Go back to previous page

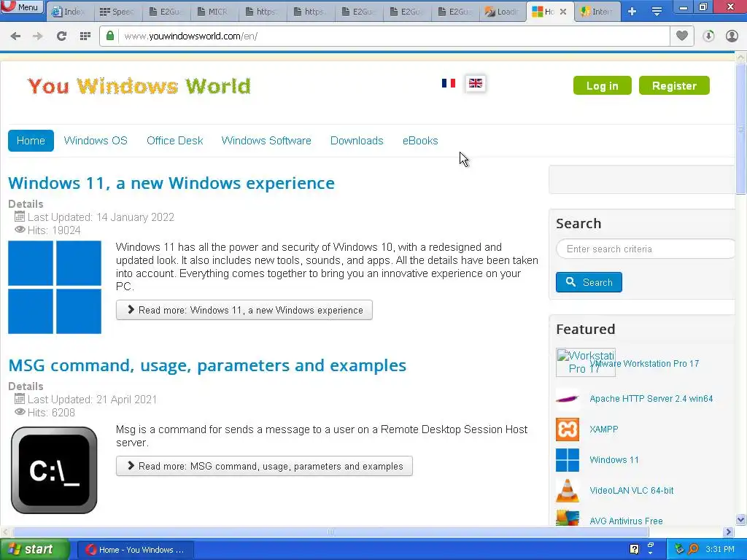(15, 36)
